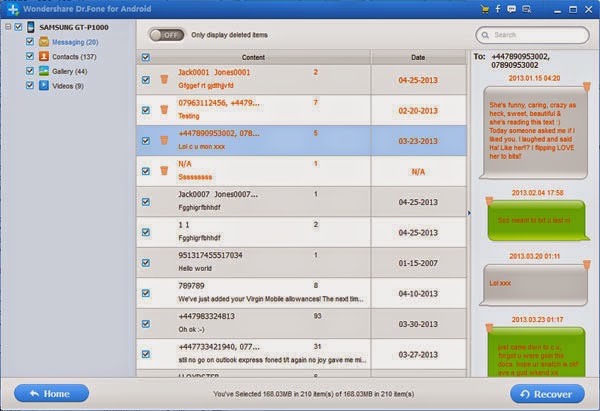Click the selection summary status text

(313, 394)
